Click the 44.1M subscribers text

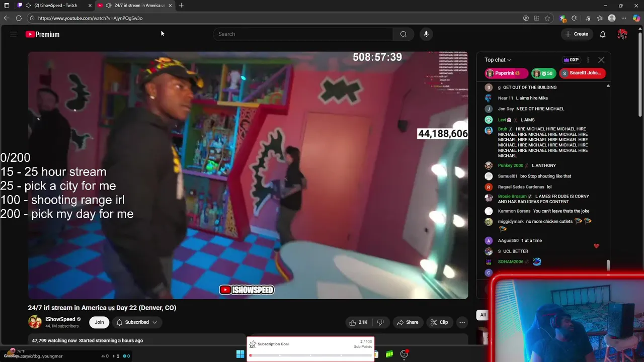pos(62,326)
